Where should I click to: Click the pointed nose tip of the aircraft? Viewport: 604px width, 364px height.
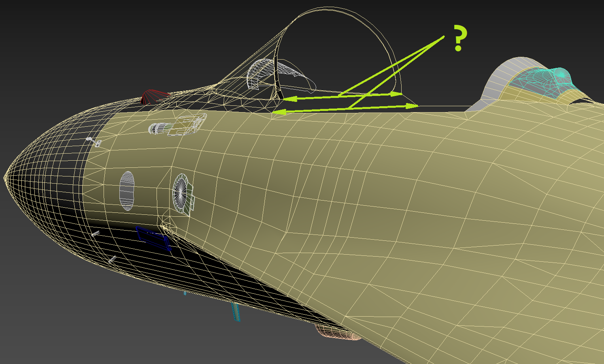[6, 178]
